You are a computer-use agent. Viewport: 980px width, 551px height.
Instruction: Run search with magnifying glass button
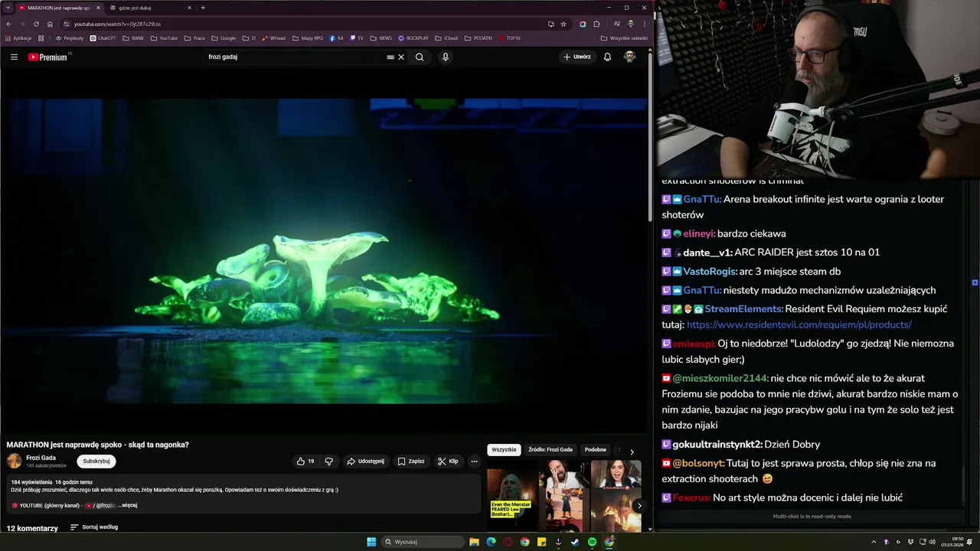point(420,57)
